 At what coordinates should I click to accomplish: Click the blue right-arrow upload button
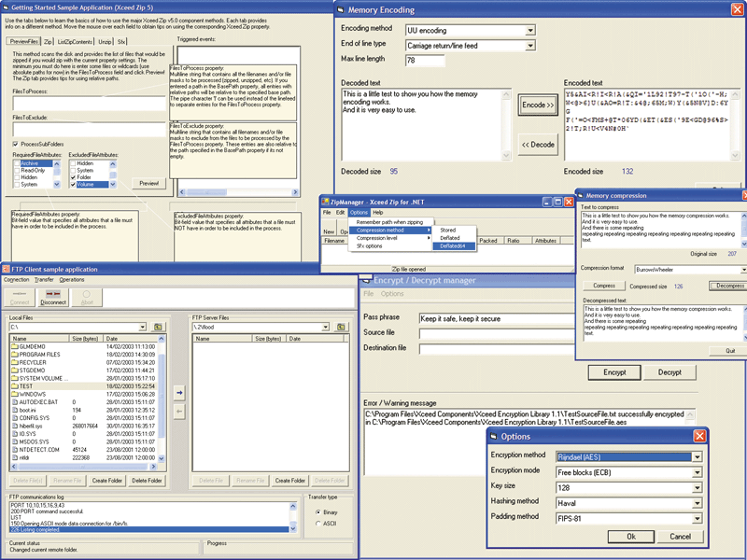pyautogui.click(x=179, y=393)
